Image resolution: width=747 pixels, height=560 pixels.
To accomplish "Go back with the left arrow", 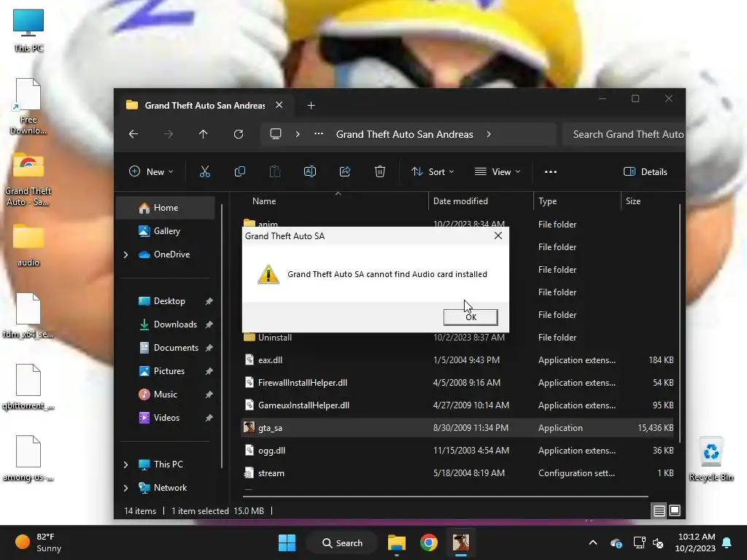I will [133, 134].
